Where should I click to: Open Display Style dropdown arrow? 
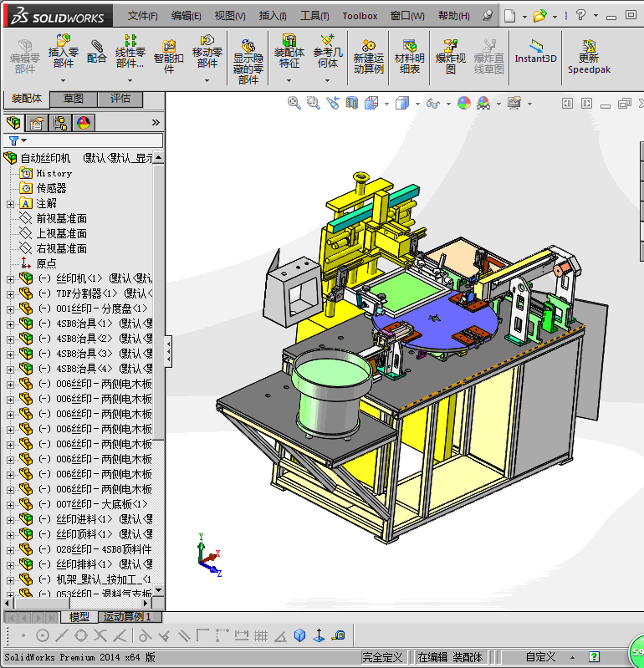point(417,104)
